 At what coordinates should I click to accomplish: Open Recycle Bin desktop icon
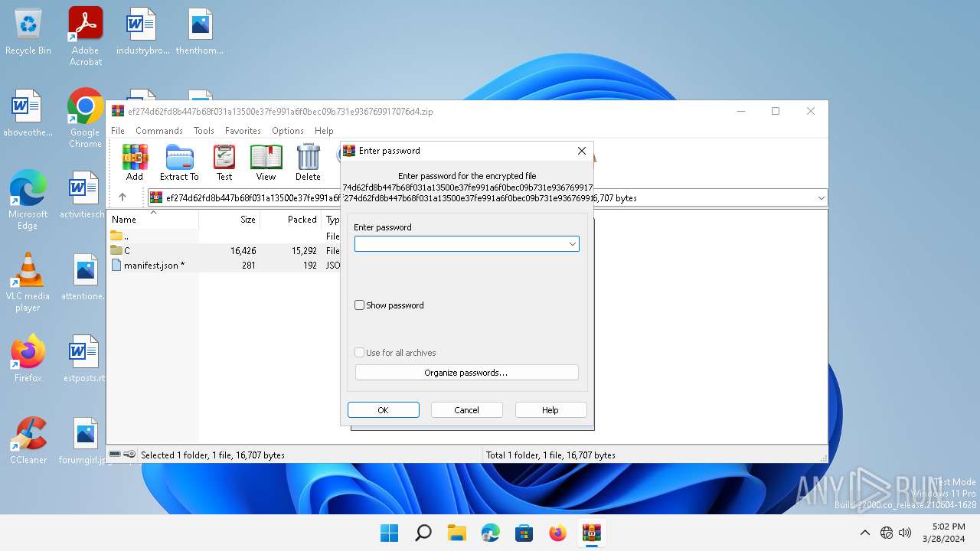tap(28, 32)
